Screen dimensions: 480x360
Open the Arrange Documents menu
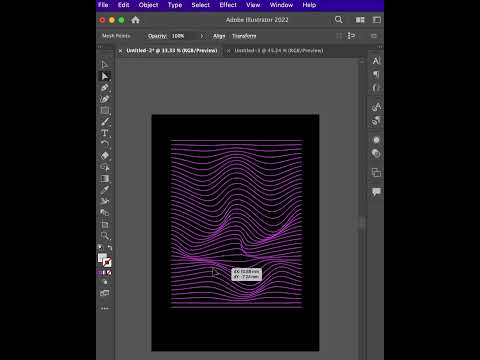(x=360, y=20)
